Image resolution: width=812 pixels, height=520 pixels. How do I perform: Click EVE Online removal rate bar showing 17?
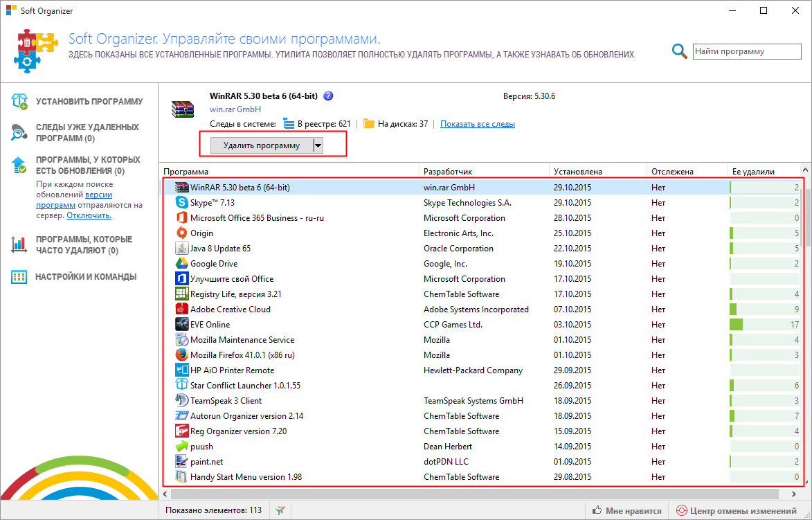(x=764, y=324)
